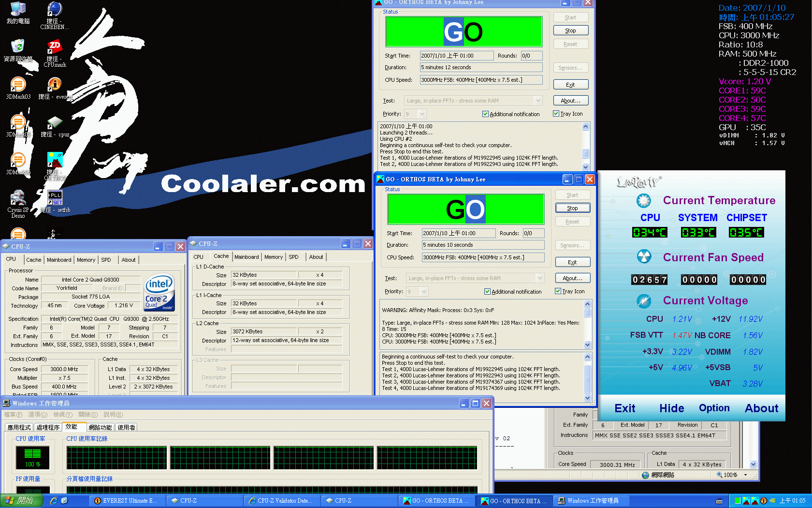Toggle Tray Icon in the upper ORTHOS window
This screenshot has width=812, height=508.
coord(568,114)
